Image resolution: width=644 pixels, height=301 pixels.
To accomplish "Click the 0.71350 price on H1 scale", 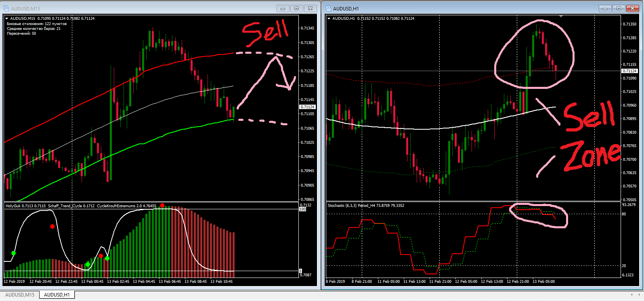I will coord(629,24).
